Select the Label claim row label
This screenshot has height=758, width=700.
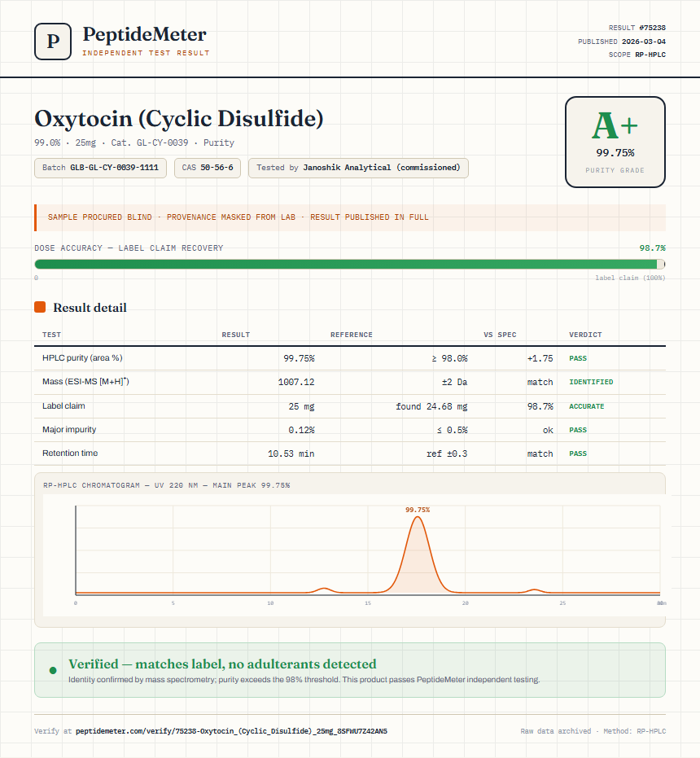(63, 405)
